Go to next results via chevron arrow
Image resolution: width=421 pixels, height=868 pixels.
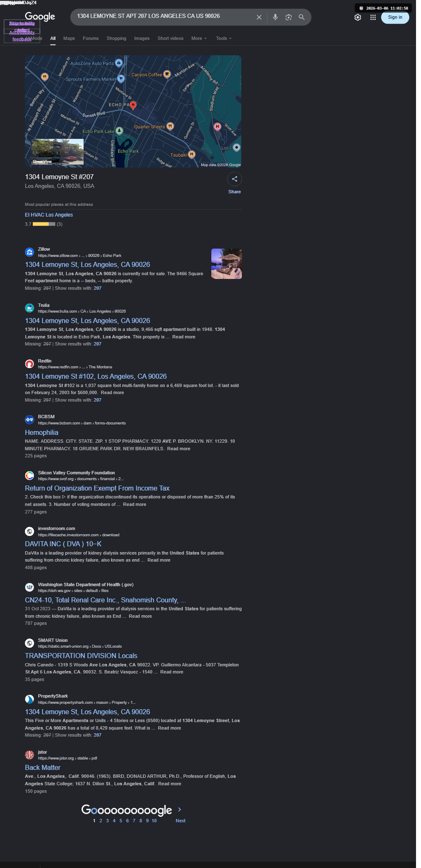point(179,809)
